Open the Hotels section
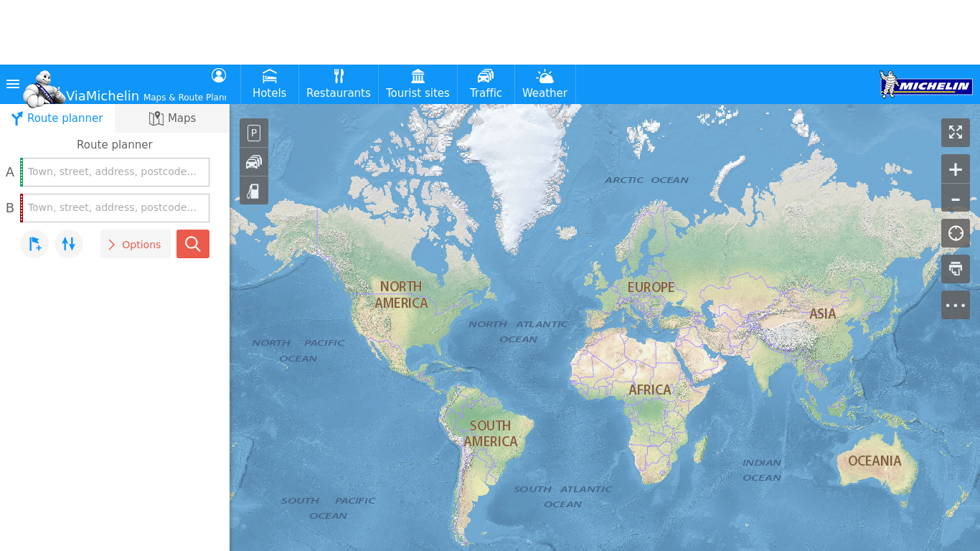This screenshot has width=980, height=551. 269,85
